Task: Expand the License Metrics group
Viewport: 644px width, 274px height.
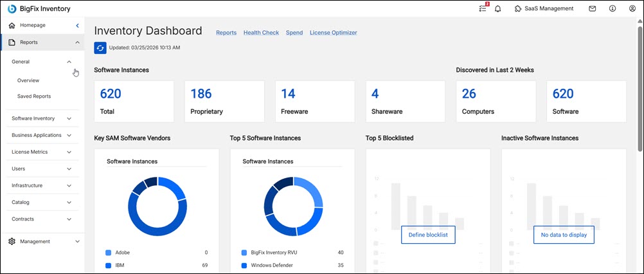Action: [x=69, y=152]
